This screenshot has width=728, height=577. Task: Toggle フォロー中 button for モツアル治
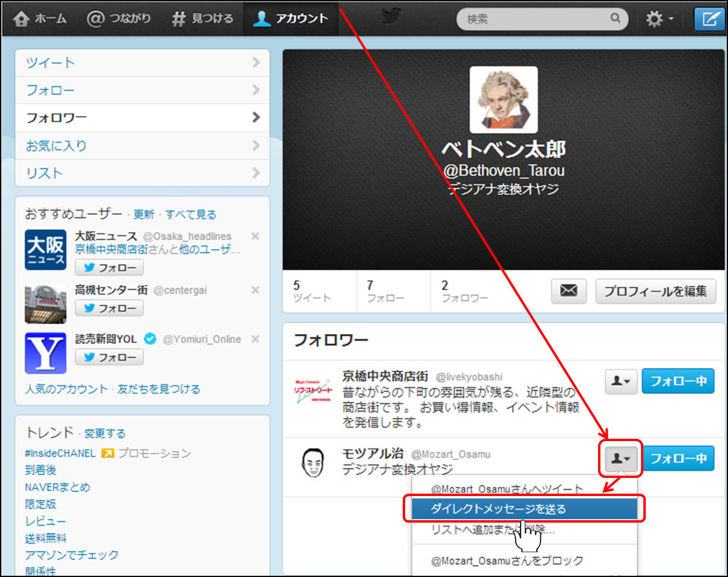678,459
